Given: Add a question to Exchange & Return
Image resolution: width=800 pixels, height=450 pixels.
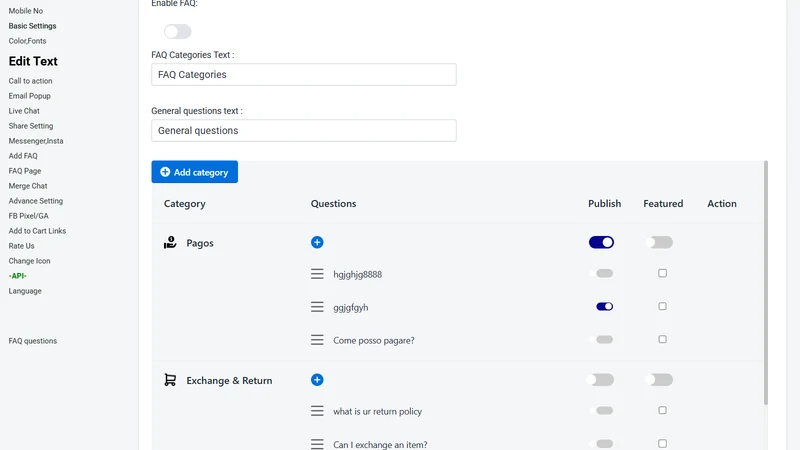Looking at the screenshot, I should click(317, 380).
